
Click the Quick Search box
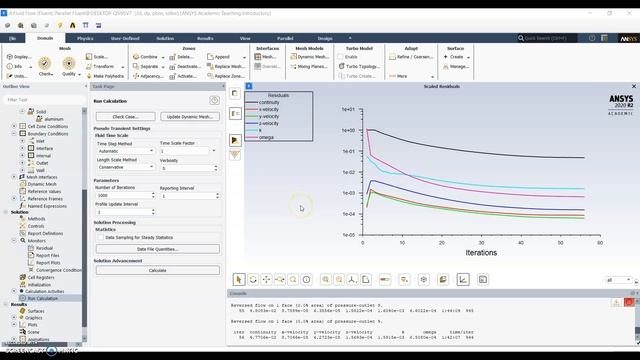click(547, 38)
